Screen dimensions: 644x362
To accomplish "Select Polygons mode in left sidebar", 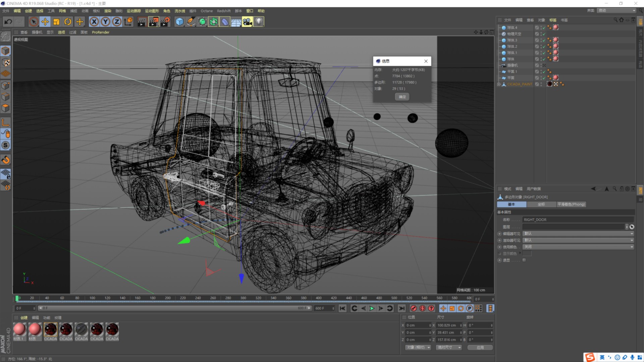I will (6, 108).
